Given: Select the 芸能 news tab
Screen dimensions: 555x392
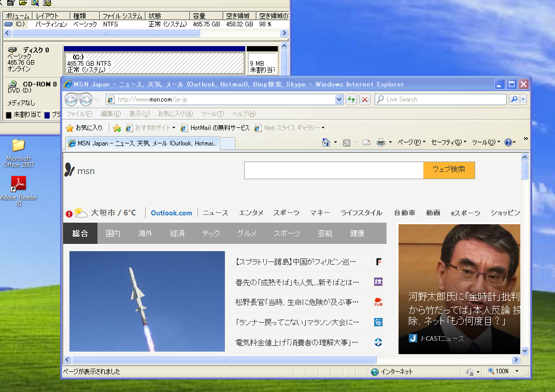Looking at the screenshot, I should 325,234.
